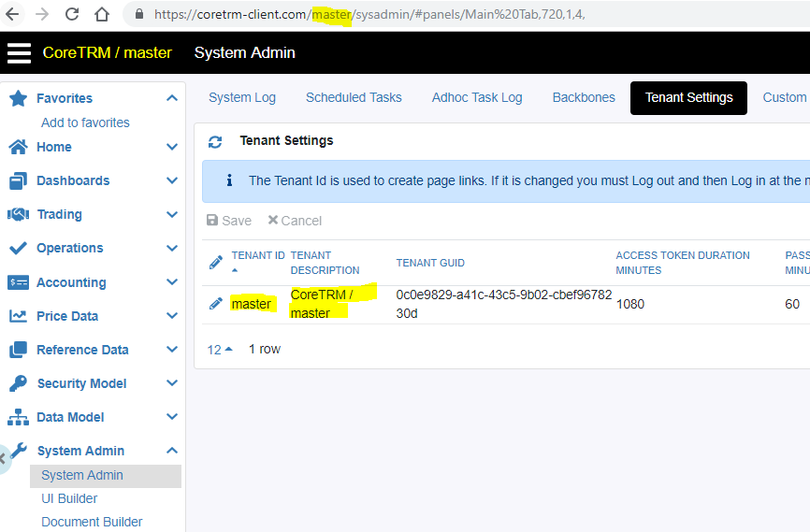Click the Trading label in sidebar
Viewport: 810px width, 532px height.
[x=60, y=214]
